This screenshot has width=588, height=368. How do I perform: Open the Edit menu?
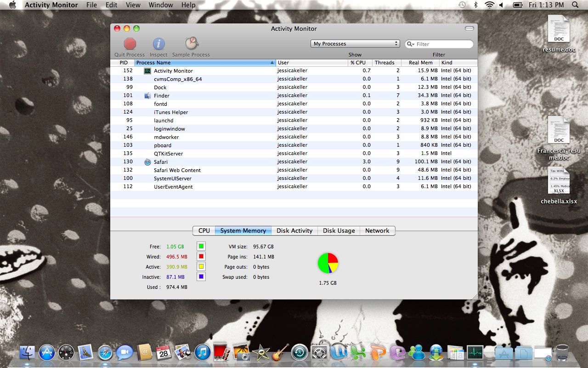(112, 5)
